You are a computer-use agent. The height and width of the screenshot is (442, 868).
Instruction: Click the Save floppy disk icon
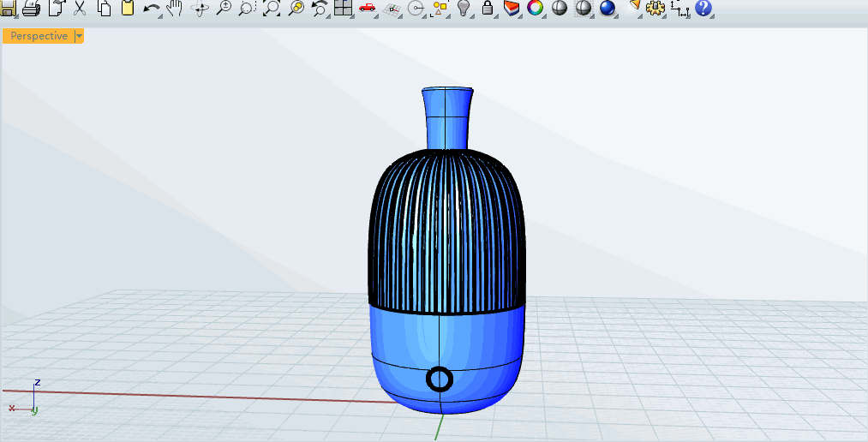tap(8, 7)
